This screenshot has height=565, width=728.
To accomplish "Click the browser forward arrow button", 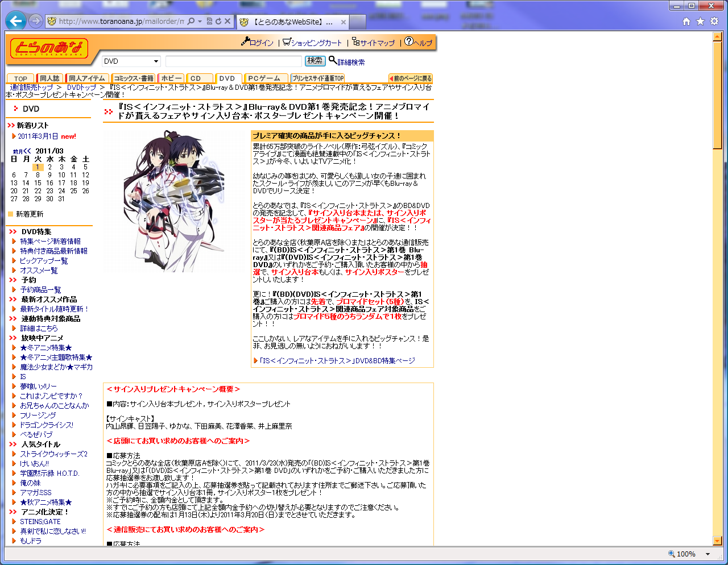I will point(35,21).
